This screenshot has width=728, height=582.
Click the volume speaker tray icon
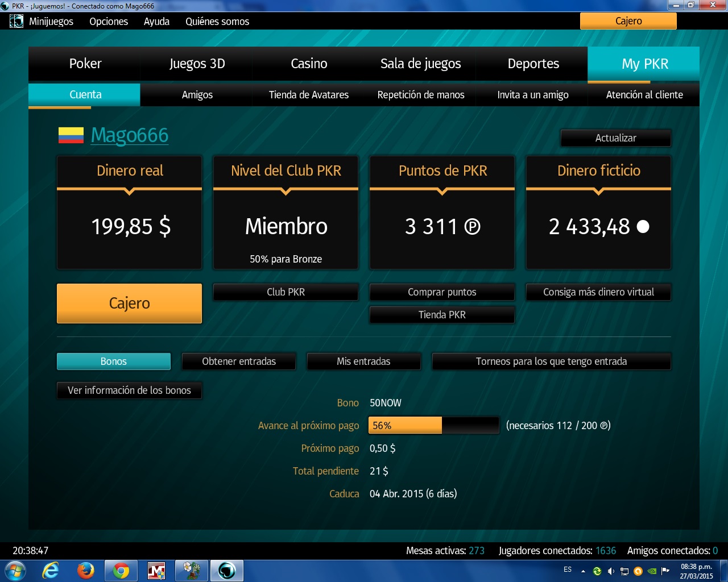point(611,571)
